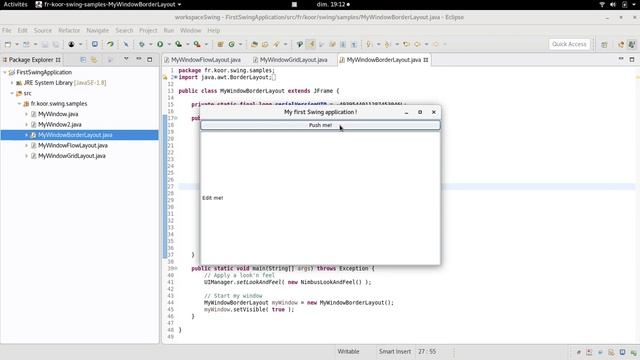
Task: Click the Previous Annotation toolbar icon
Action: click(x=388, y=44)
